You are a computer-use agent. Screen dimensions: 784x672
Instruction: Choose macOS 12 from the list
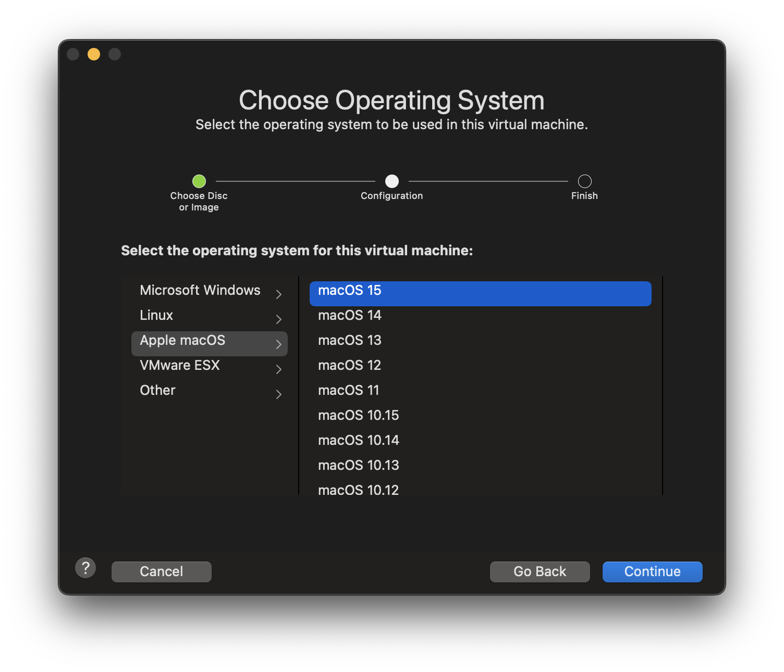click(481, 368)
